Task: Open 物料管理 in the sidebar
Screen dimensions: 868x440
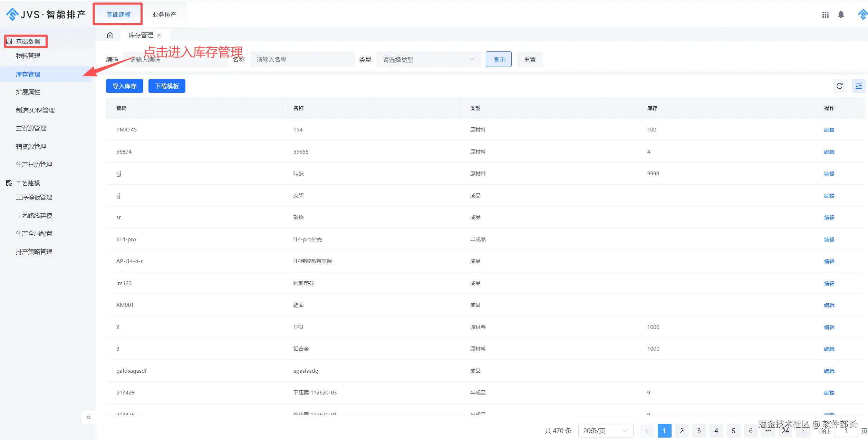Action: [28, 56]
